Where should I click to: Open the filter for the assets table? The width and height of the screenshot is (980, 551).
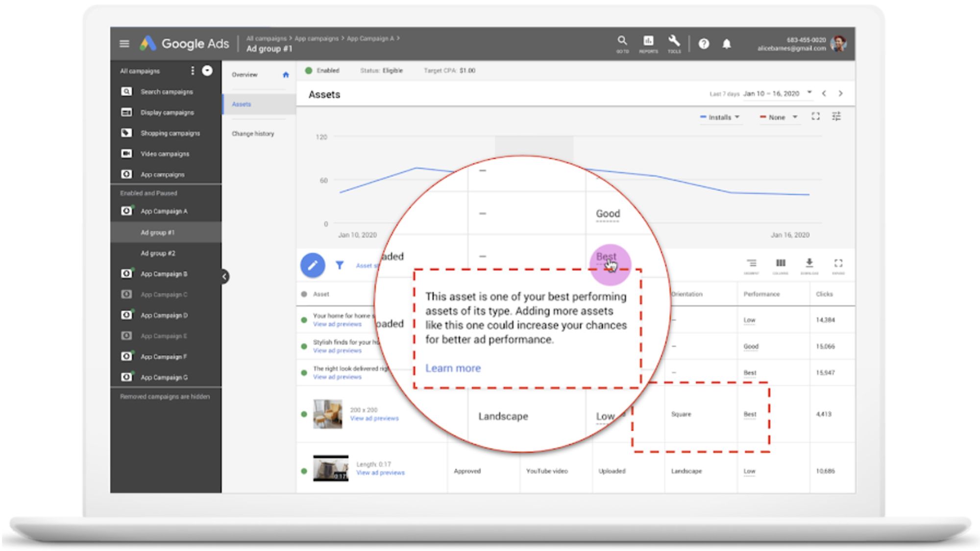[x=339, y=265]
